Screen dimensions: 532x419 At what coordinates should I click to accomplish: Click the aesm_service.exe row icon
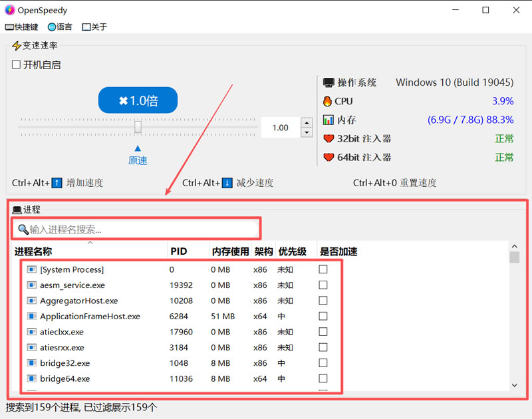click(31, 285)
